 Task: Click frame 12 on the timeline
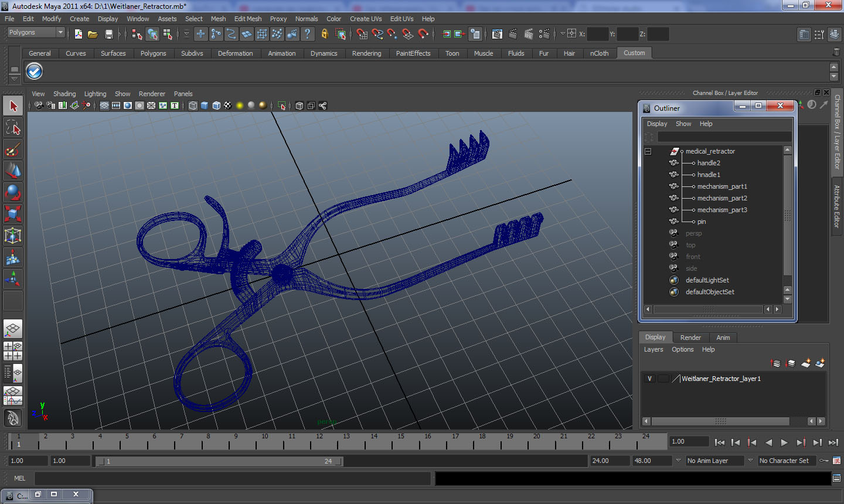pyautogui.click(x=319, y=441)
